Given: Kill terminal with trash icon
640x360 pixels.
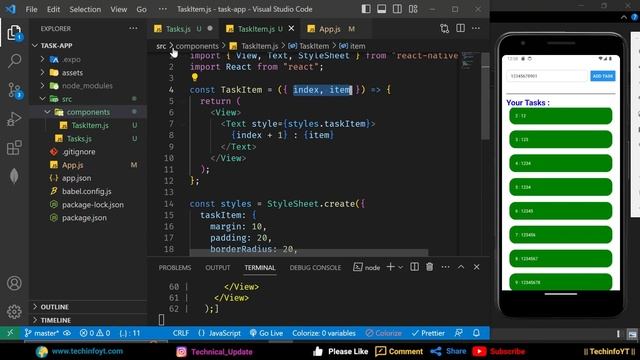Looking at the screenshot, I should pyautogui.click(x=429, y=267).
